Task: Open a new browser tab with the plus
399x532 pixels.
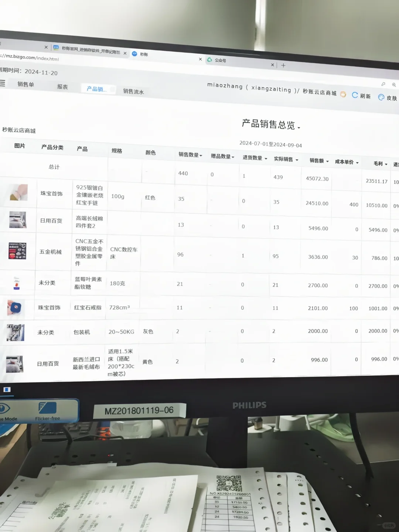Action: click(283, 65)
